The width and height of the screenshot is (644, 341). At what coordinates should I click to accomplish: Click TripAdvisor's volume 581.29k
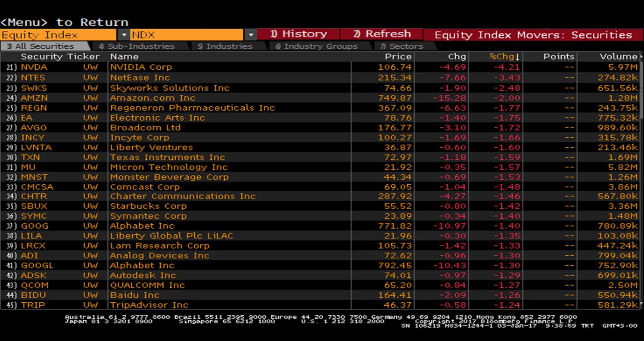tap(617, 305)
